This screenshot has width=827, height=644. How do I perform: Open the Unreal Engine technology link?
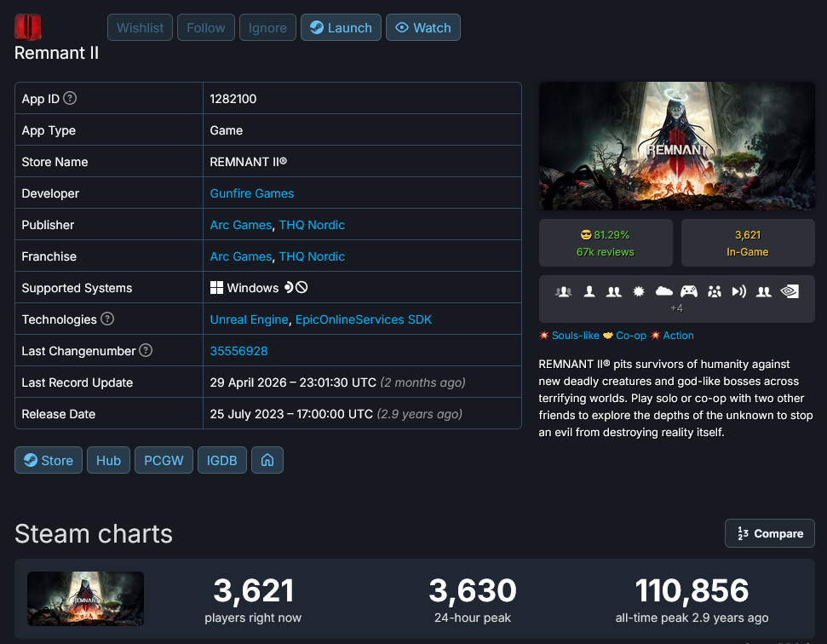click(x=249, y=319)
